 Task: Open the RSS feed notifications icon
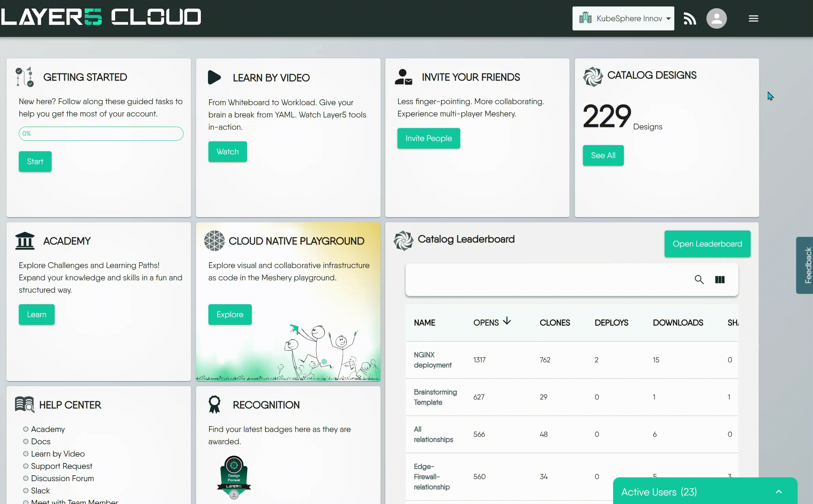pos(689,18)
